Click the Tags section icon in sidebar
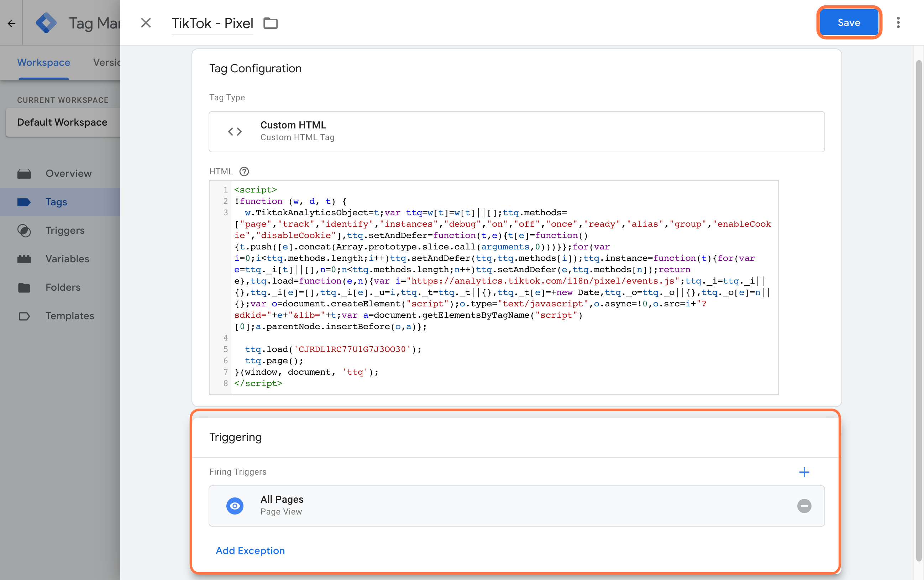Image resolution: width=924 pixels, height=580 pixels. pos(23,200)
